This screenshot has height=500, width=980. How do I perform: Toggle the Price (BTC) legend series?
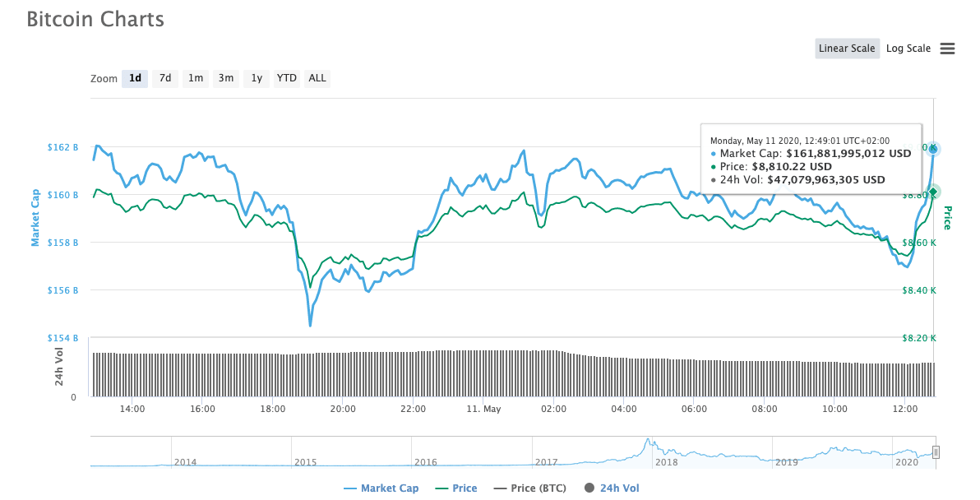coord(530,488)
